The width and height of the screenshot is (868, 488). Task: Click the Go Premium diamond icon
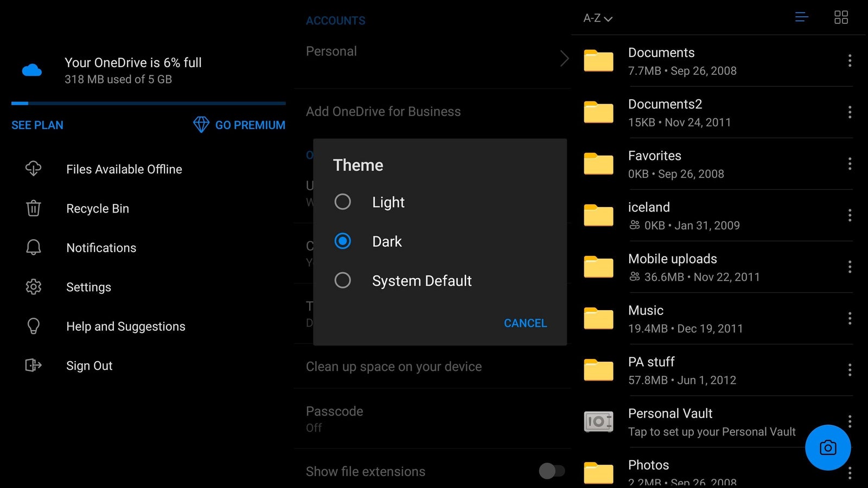pos(201,125)
